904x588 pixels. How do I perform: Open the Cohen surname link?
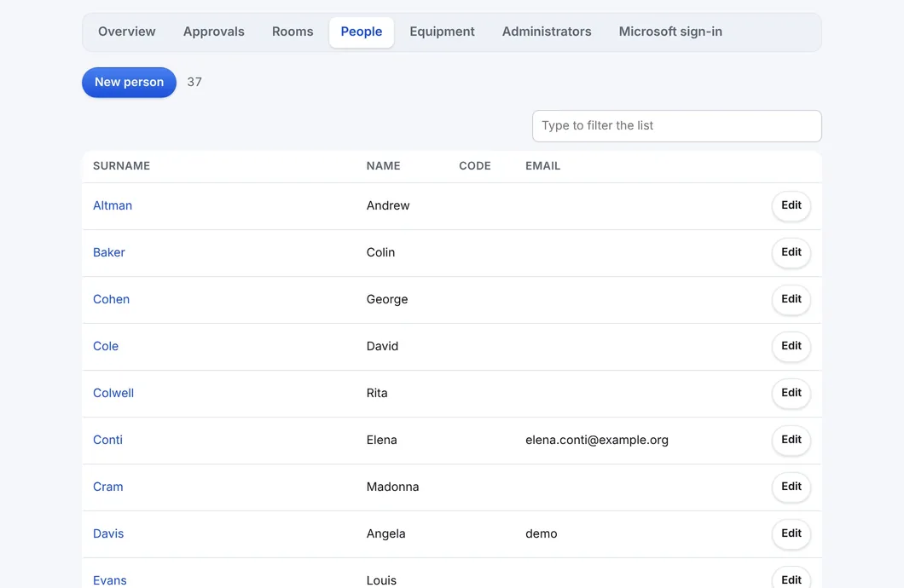pyautogui.click(x=111, y=299)
